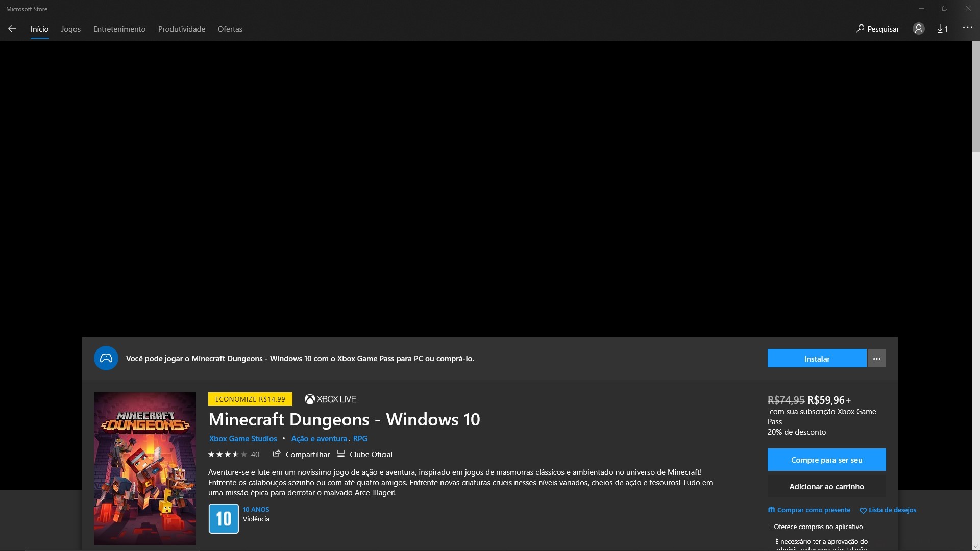Click the Pesquisar search button
The image size is (980, 551).
click(877, 29)
